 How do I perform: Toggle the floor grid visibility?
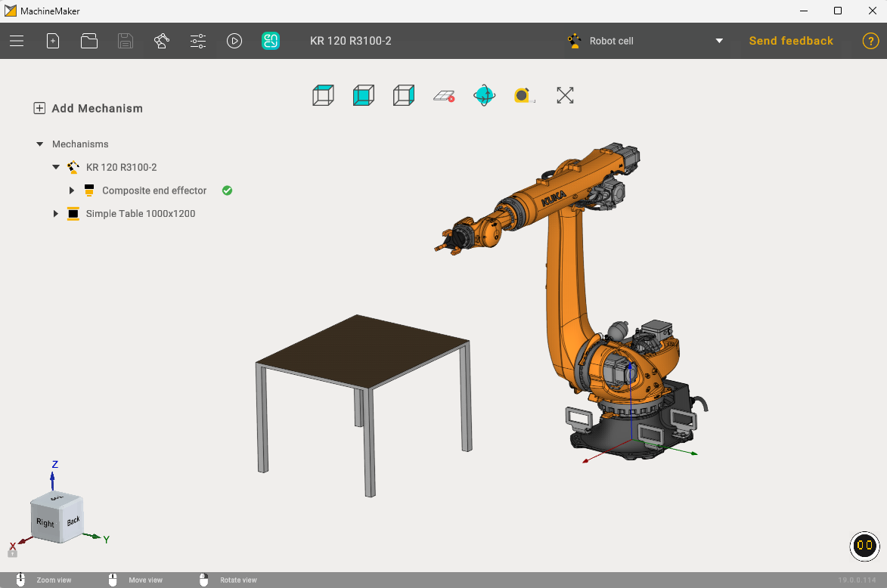point(444,95)
